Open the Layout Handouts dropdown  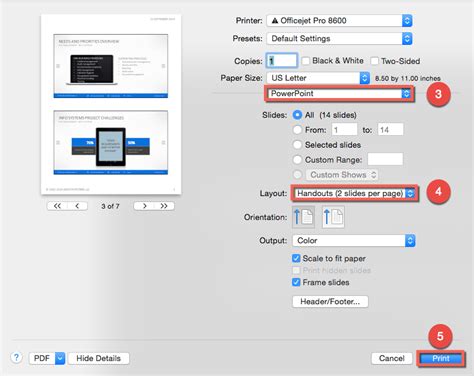[x=355, y=193]
